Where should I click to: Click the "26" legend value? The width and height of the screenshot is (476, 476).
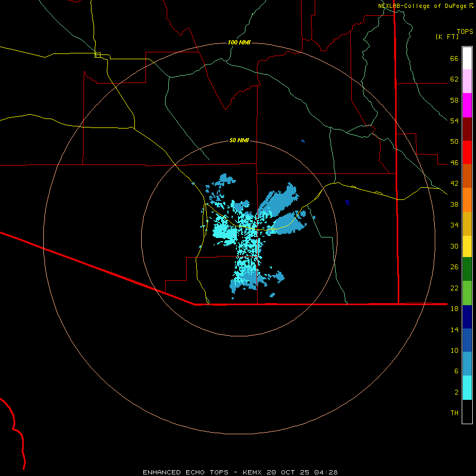click(x=454, y=267)
